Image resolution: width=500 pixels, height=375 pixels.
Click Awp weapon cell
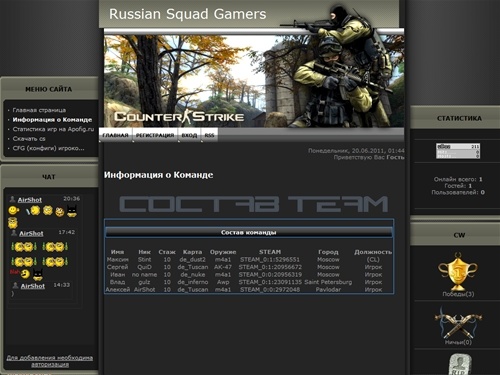[223, 282]
